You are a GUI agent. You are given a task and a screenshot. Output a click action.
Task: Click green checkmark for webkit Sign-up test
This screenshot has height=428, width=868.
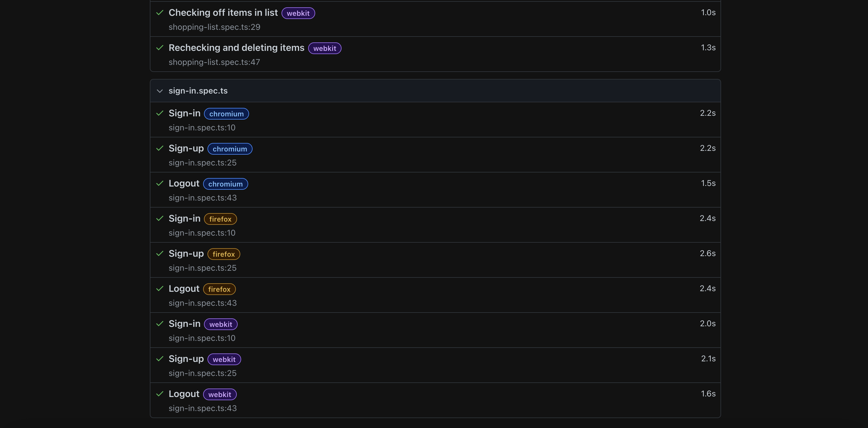click(x=160, y=359)
